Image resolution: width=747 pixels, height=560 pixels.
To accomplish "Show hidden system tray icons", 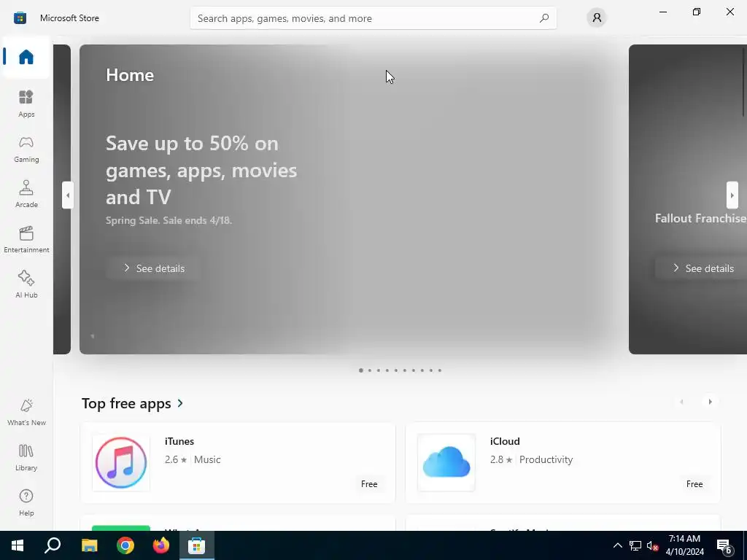I will [x=617, y=545].
